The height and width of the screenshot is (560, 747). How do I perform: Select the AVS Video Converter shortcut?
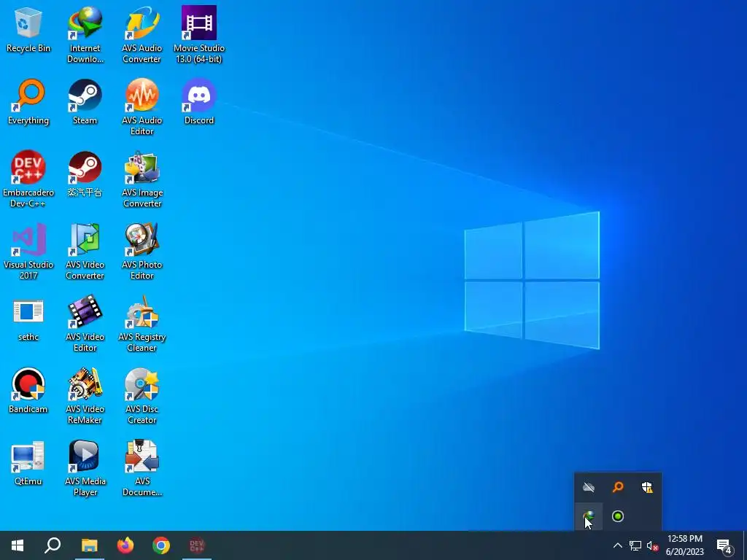pyautogui.click(x=85, y=252)
